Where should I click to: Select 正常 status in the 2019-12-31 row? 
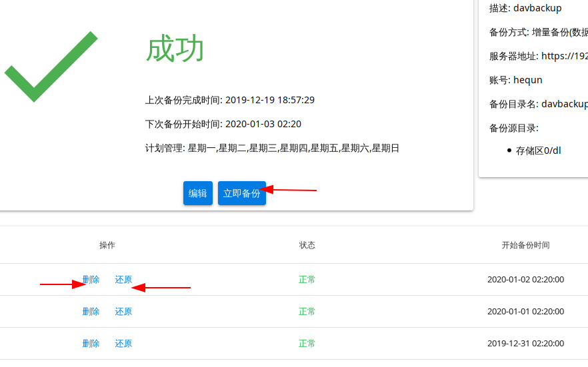click(x=307, y=344)
